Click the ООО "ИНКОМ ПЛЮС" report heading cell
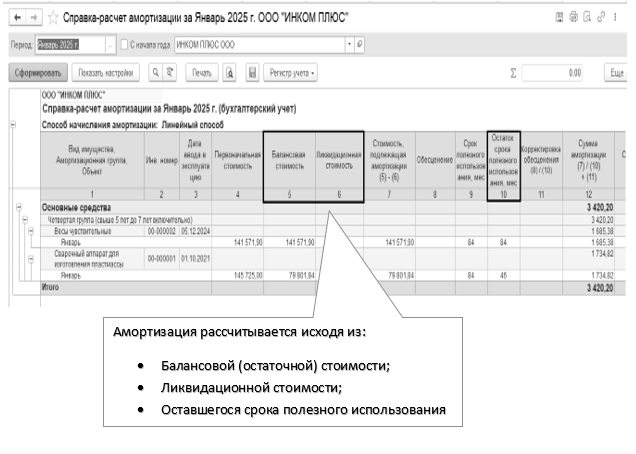The width and height of the screenshot is (636, 454). [x=73, y=95]
